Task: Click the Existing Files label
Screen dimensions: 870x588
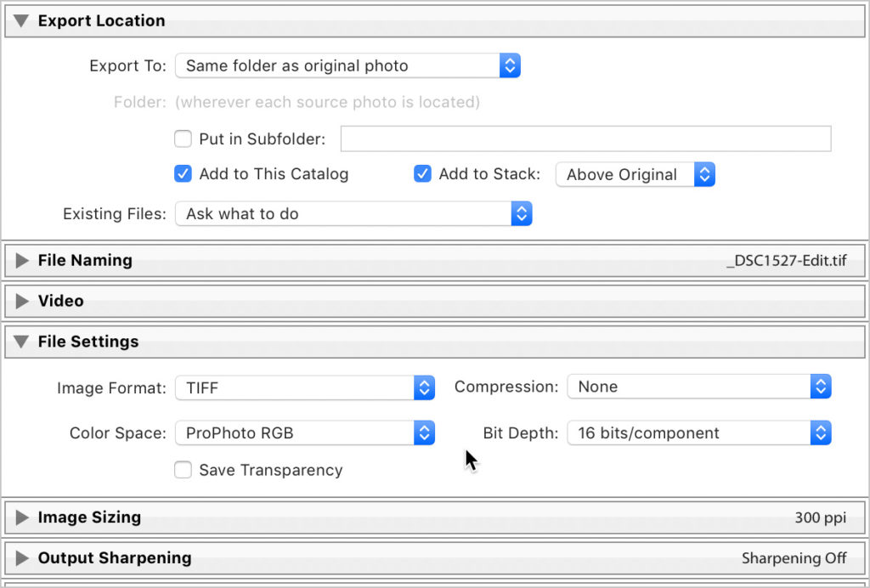Action: click(x=115, y=213)
